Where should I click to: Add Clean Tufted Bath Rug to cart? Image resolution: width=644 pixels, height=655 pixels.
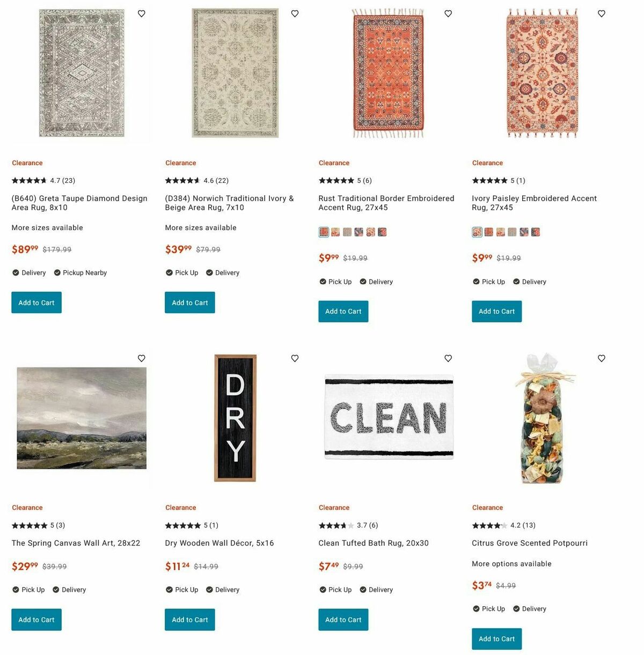coord(343,620)
